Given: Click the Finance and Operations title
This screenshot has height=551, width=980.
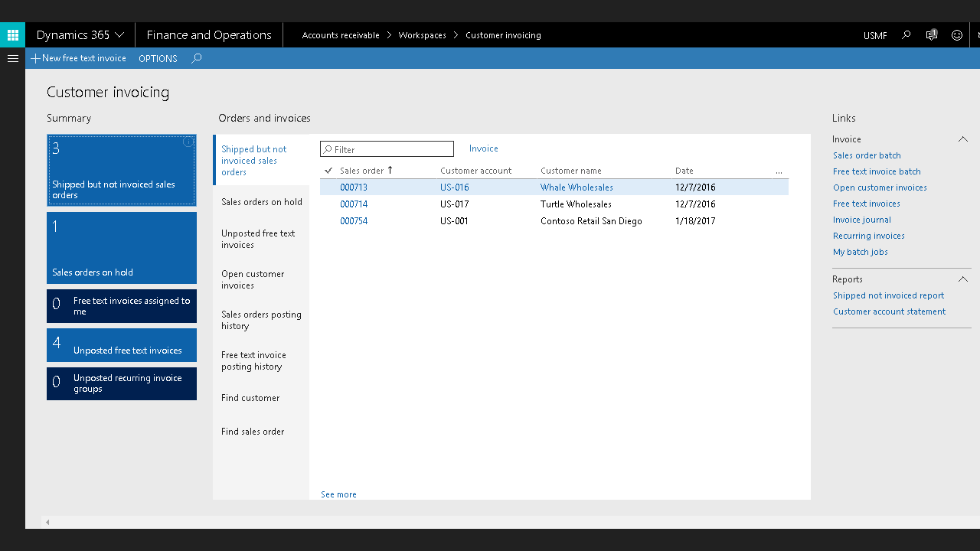Looking at the screenshot, I should [209, 35].
